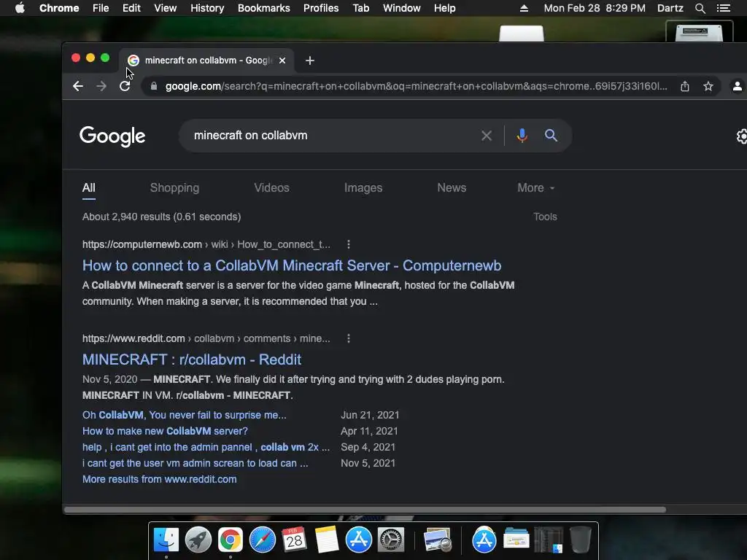Click the padlock site info icon
Image resolution: width=747 pixels, height=560 pixels.
point(153,86)
